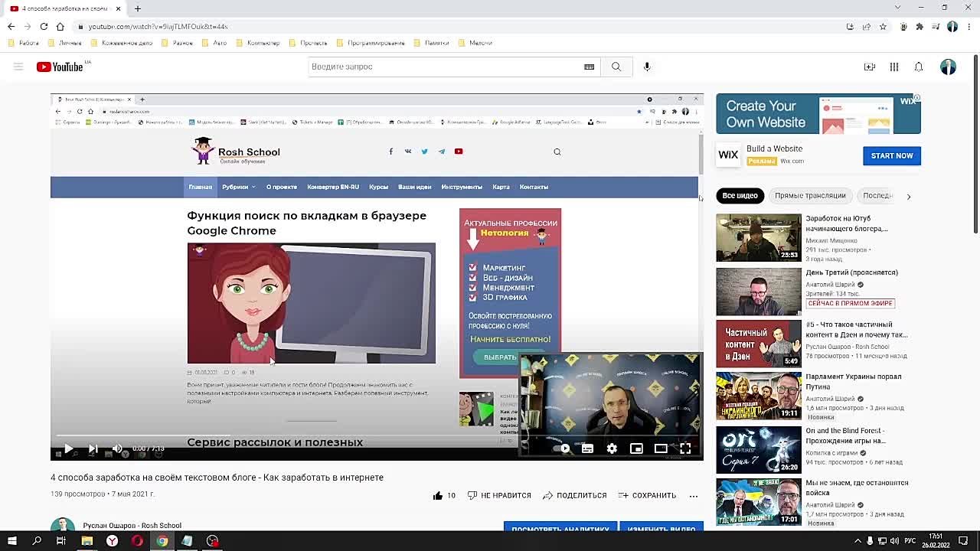The image size is (980, 551).
Task: Open more actions menu under video
Action: 693,495
